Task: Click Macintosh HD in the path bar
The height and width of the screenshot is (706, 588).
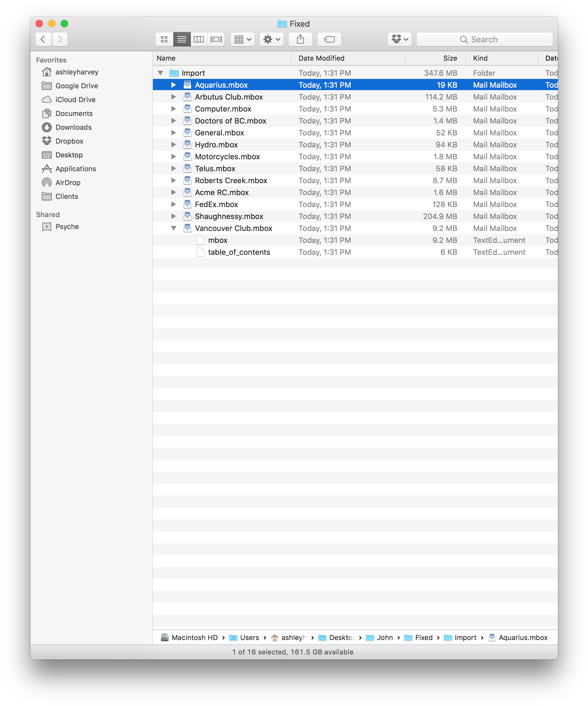Action: coord(190,638)
